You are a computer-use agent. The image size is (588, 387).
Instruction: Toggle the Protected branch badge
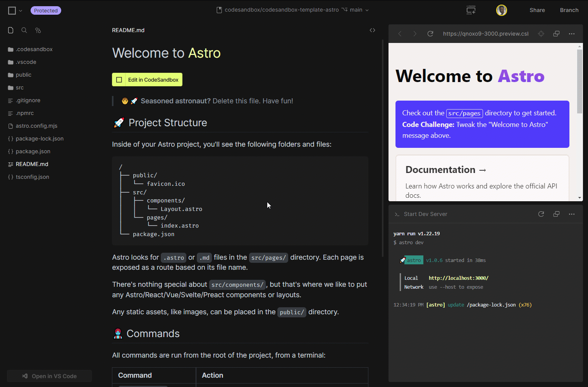[46, 10]
